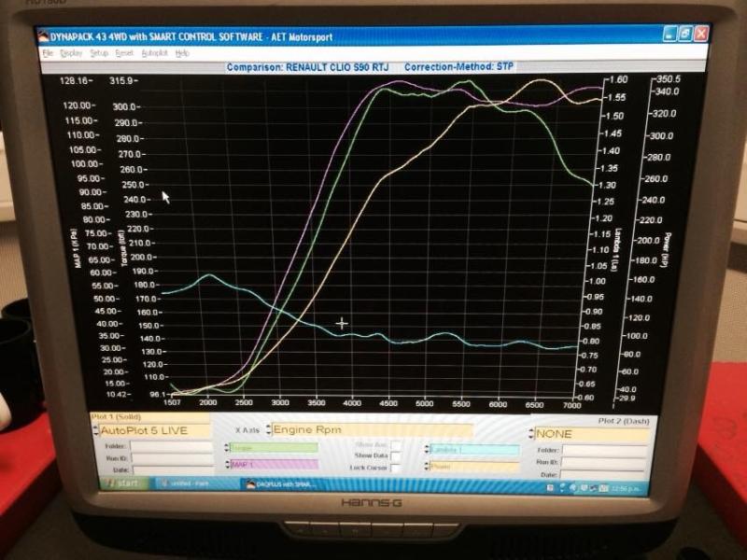This screenshot has width=747, height=560.
Task: Open the File menu
Action: pos(48,53)
